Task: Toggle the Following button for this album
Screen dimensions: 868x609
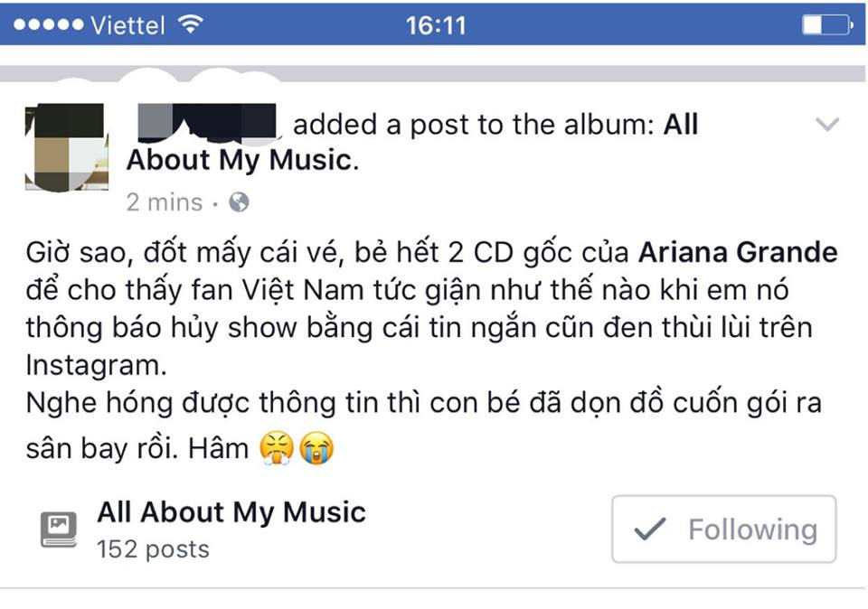Action: 723,529
